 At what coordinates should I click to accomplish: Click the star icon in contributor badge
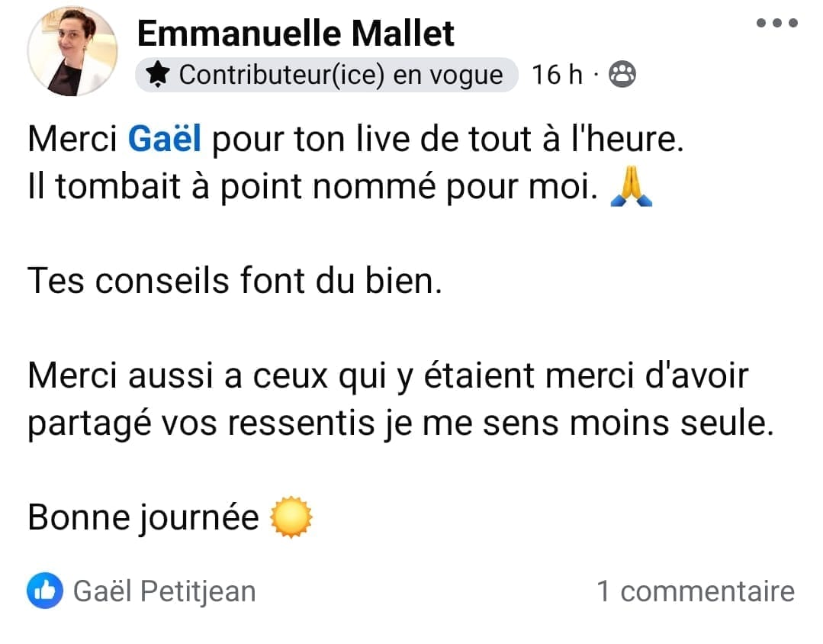pos(158,75)
